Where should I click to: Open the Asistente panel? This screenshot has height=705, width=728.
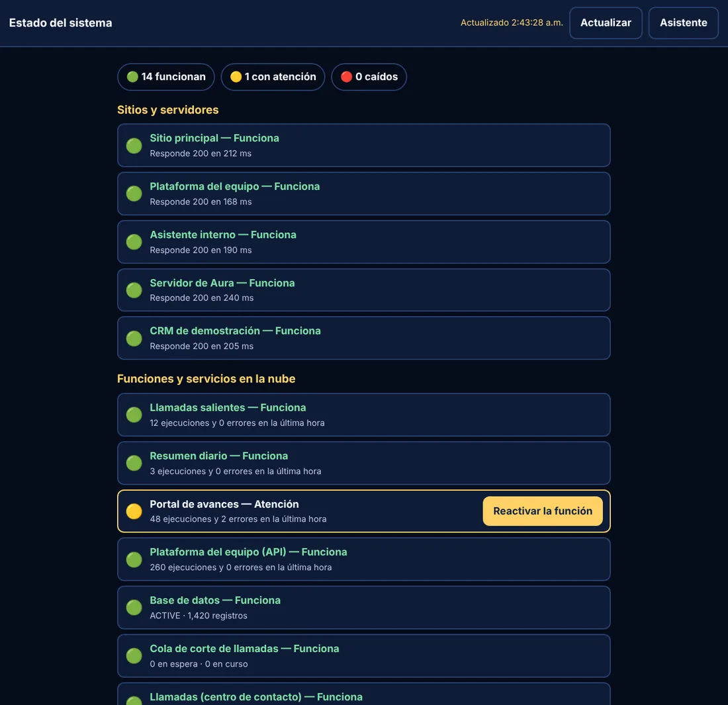[x=683, y=22]
